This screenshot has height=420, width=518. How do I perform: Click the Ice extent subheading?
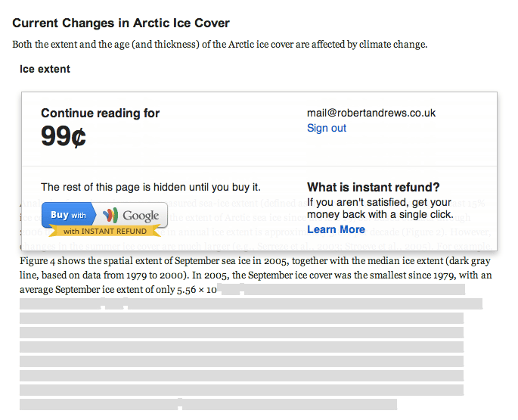tap(45, 69)
